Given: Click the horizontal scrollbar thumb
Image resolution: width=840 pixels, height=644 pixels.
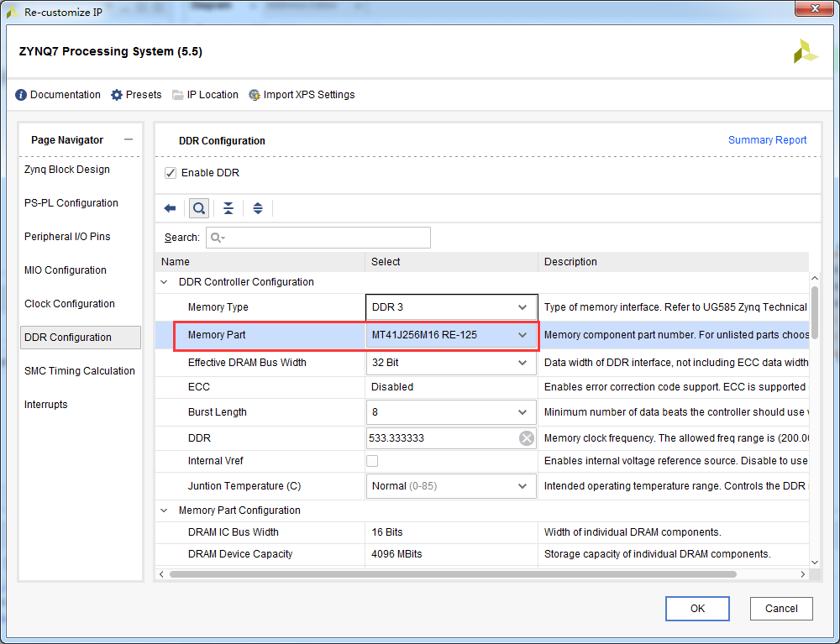Looking at the screenshot, I should [x=454, y=574].
